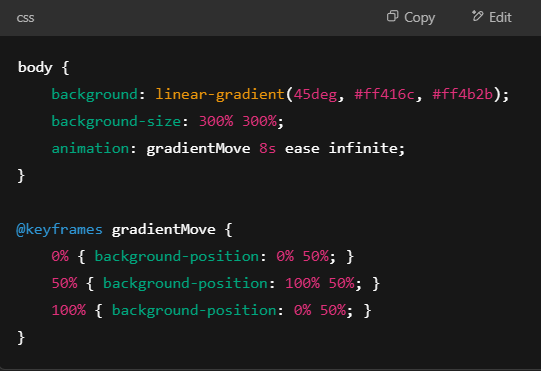Click 'background-position' in the 50% keyframe

(186, 283)
